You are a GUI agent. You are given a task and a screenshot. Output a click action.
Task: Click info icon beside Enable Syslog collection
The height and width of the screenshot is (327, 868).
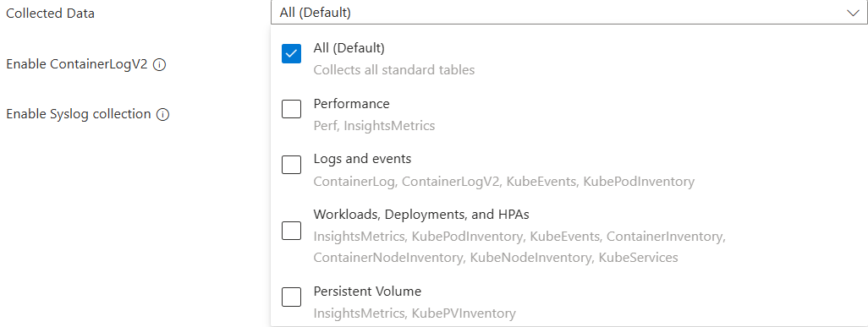[x=162, y=115]
